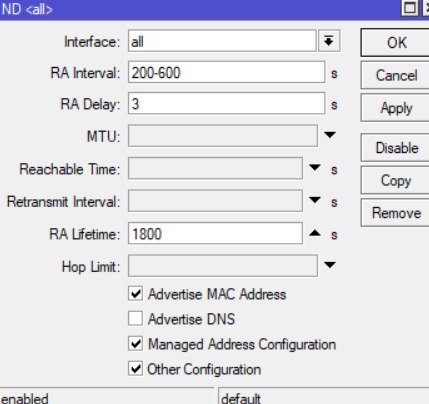Click the default status text

pyautogui.click(x=241, y=399)
